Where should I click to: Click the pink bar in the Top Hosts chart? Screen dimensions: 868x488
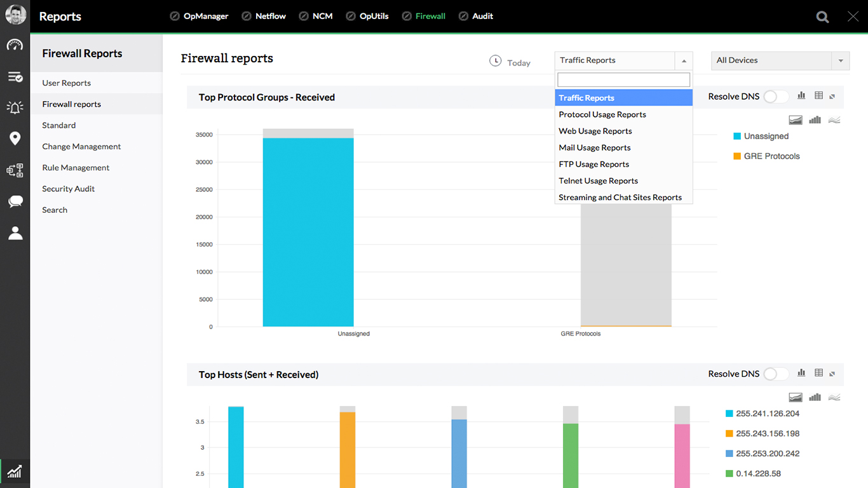click(x=682, y=456)
